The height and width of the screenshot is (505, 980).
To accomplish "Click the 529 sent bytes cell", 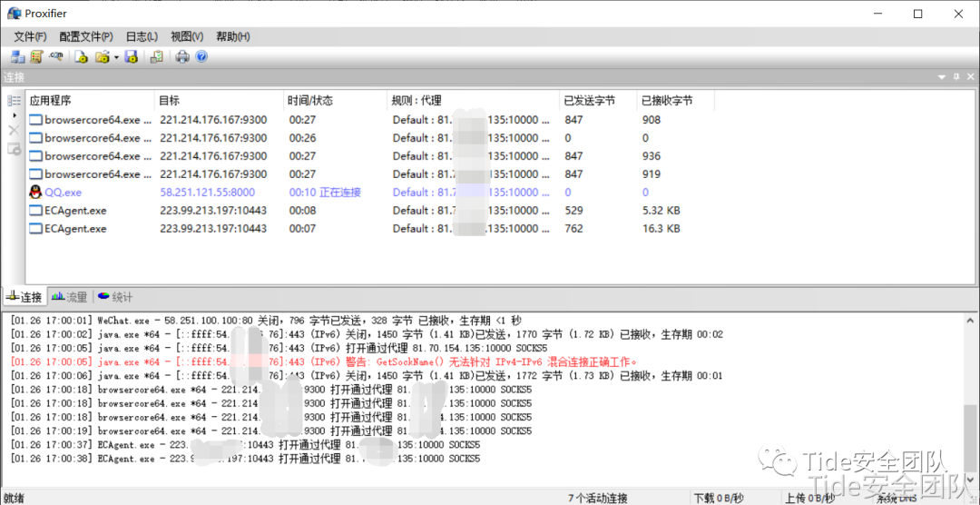I will [x=573, y=210].
